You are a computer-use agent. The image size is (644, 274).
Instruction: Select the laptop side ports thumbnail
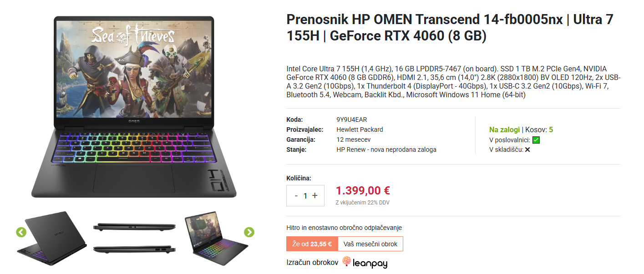pos(134,238)
